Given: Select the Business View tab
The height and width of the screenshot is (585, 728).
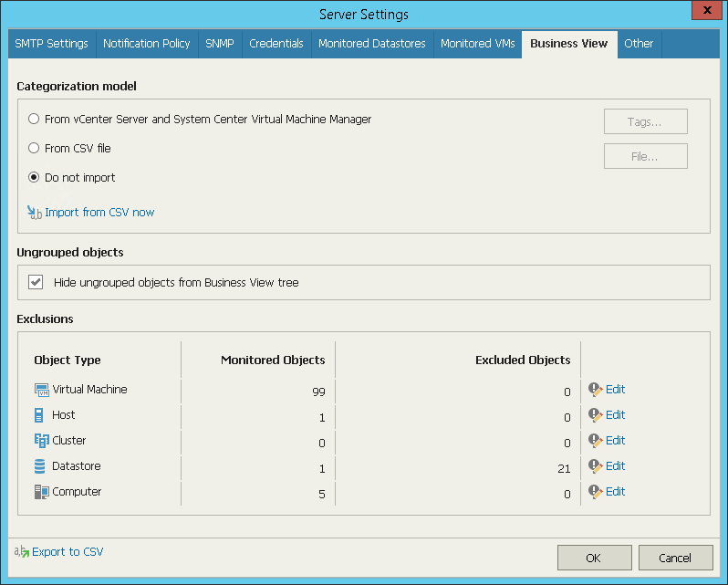Looking at the screenshot, I should tap(569, 44).
